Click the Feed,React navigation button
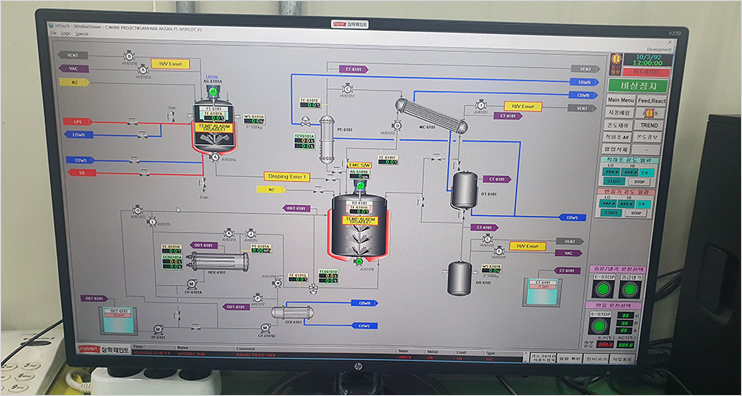Screen dimensions: 742x396 click(x=652, y=100)
